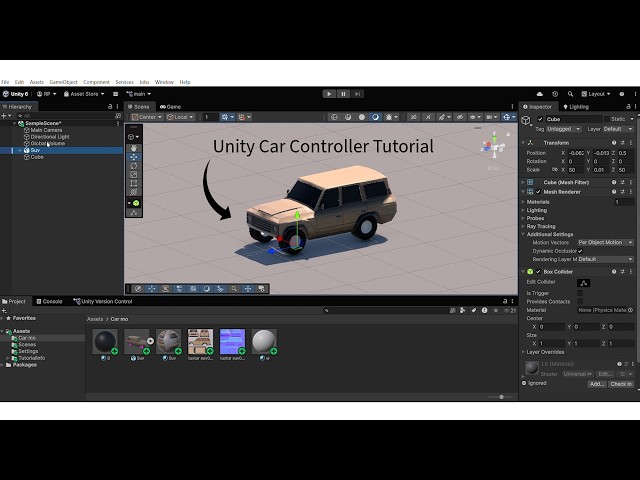Expand the TutorialInfo folder
This screenshot has width=640, height=480.
pos(8,358)
